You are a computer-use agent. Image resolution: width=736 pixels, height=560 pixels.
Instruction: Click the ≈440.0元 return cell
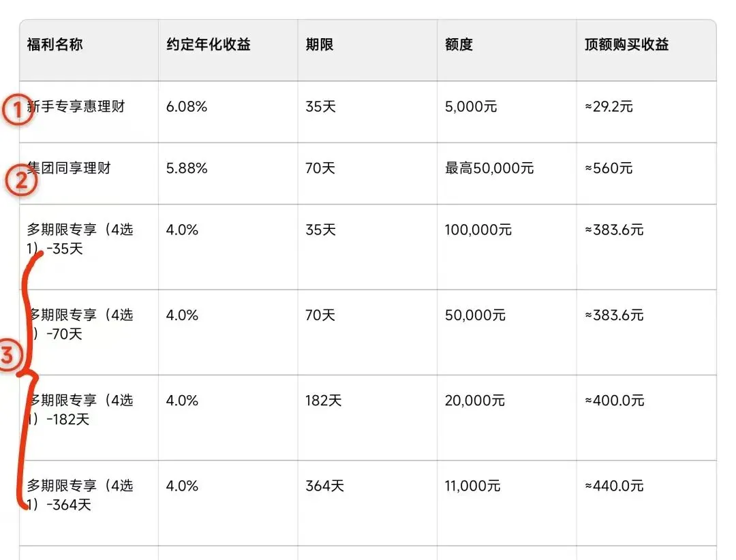coord(614,486)
